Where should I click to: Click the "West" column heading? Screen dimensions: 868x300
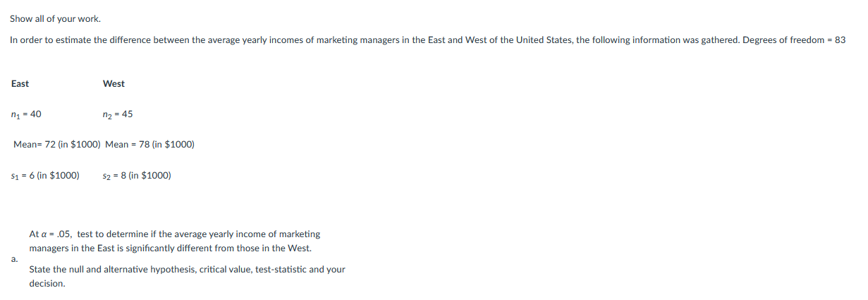[114, 84]
